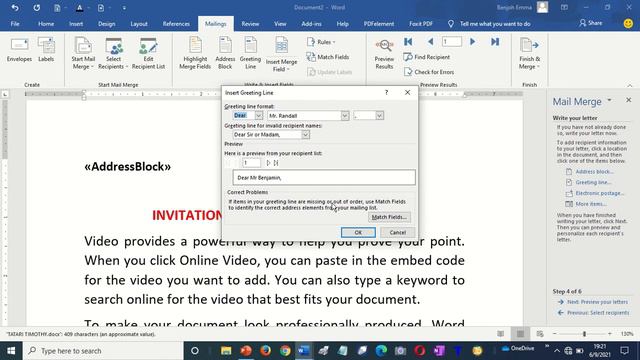Click the Undo icon in title bar
640x360 pixels.
point(15,8)
